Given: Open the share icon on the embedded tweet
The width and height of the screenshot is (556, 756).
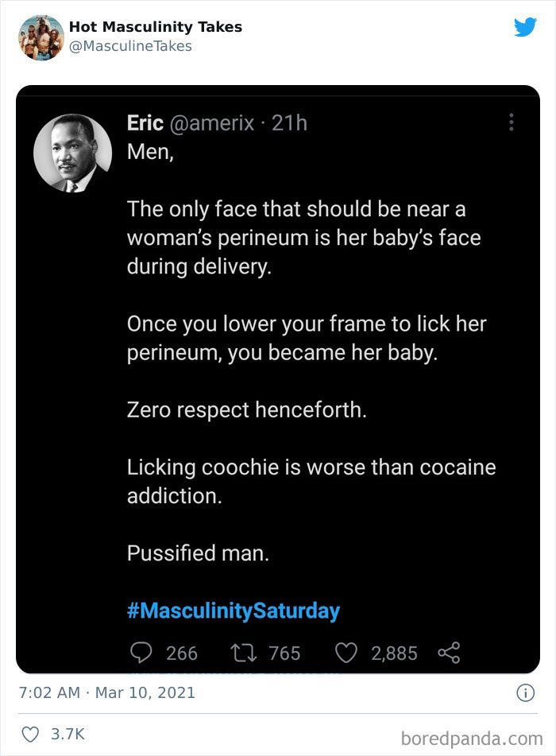Looking at the screenshot, I should coord(447,653).
